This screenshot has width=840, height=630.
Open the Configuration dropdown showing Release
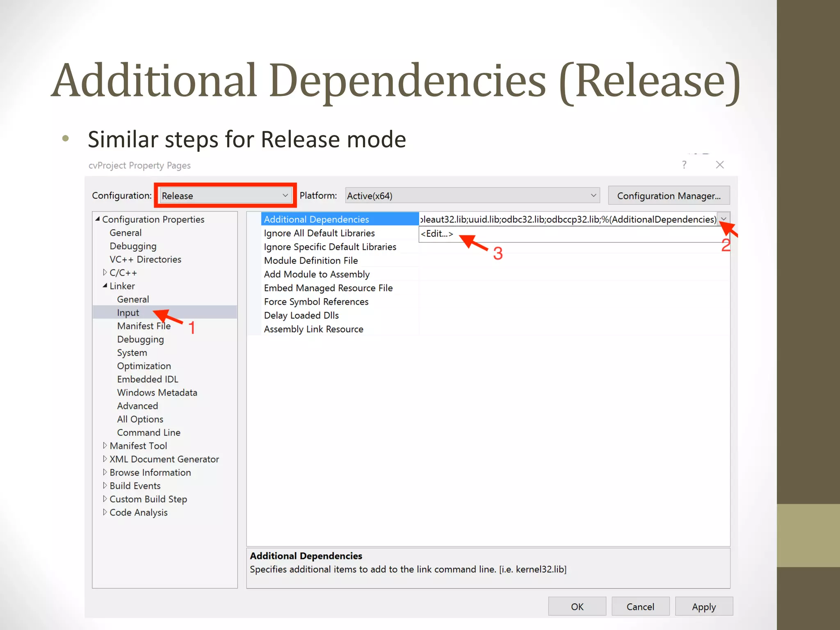[225, 196]
